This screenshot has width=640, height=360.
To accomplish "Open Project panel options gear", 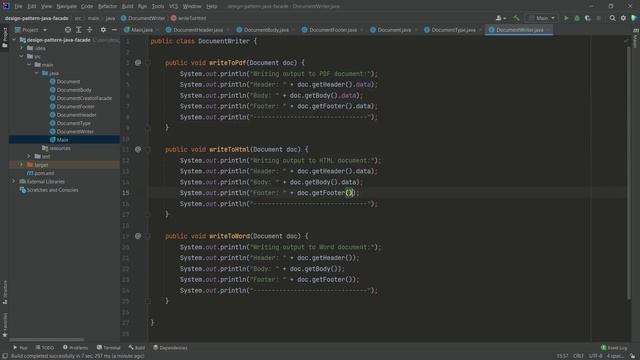I will point(103,30).
